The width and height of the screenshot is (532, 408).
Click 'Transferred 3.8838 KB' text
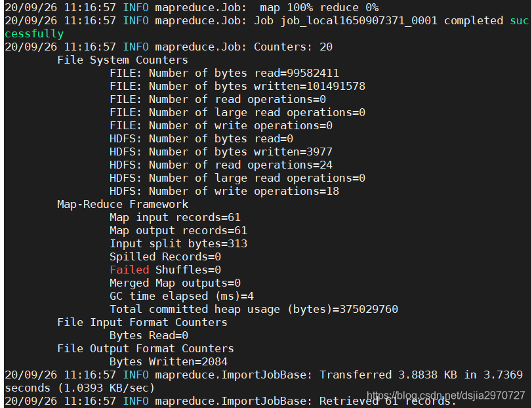click(388, 375)
